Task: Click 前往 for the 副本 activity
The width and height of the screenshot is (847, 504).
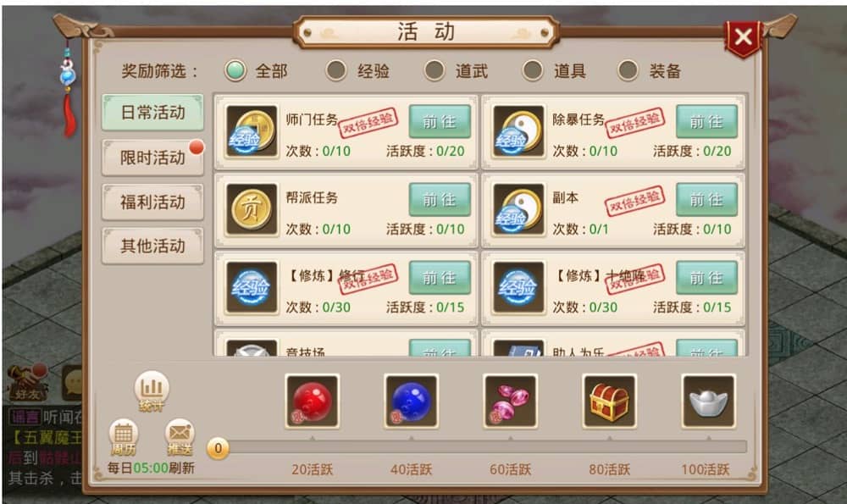Action: pyautogui.click(x=706, y=200)
